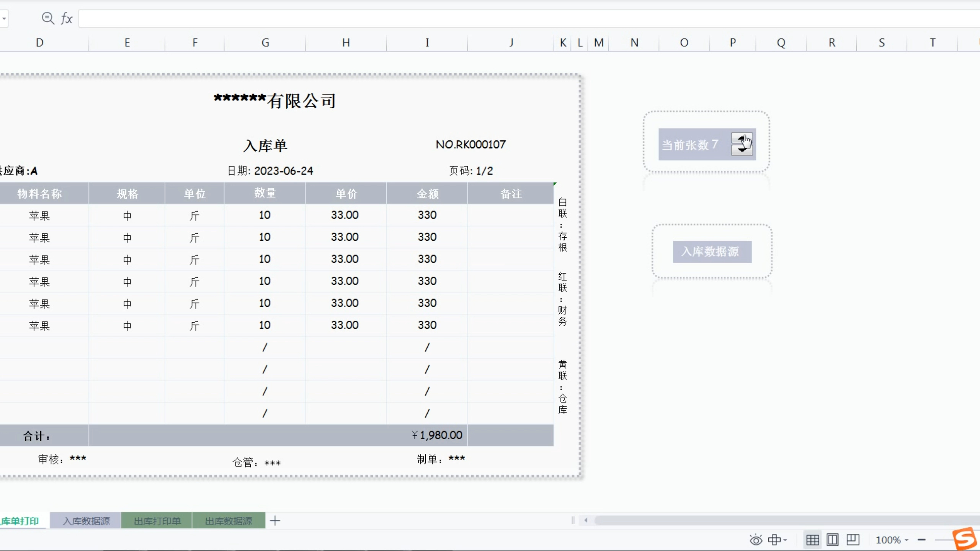Decrease current sheet number with spinner down arrow
The image size is (980, 551).
point(742,150)
